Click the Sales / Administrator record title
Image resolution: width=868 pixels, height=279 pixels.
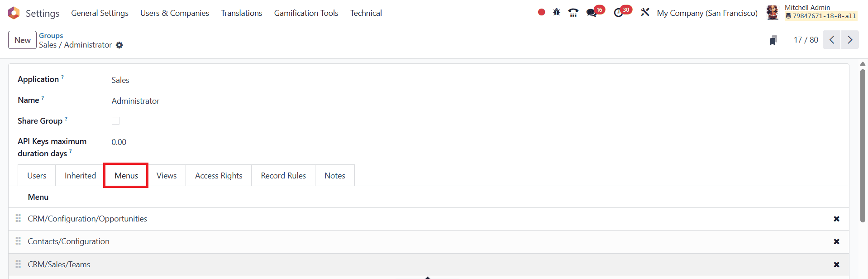pos(75,45)
